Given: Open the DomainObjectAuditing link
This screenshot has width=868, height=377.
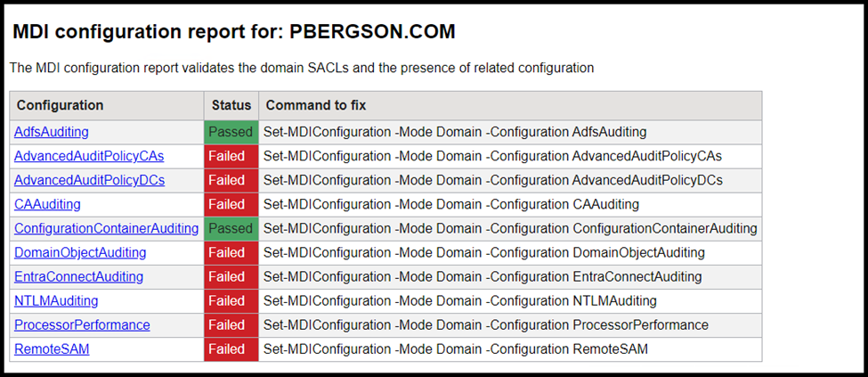Looking at the screenshot, I should (80, 253).
